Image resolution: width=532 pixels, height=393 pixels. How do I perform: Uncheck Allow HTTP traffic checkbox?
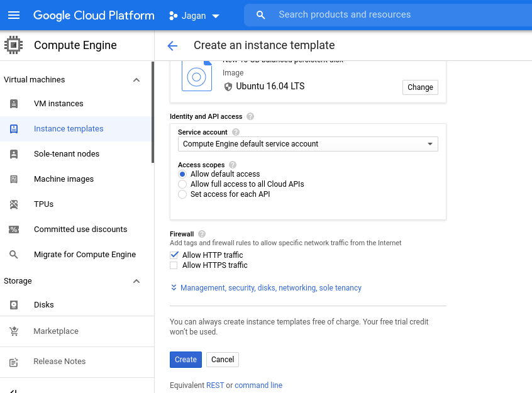click(x=174, y=255)
